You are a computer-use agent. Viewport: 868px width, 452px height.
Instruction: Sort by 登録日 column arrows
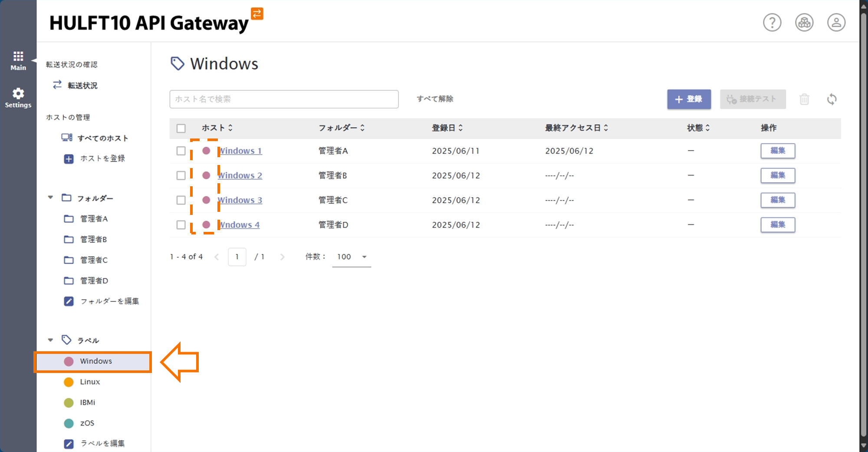coord(460,128)
